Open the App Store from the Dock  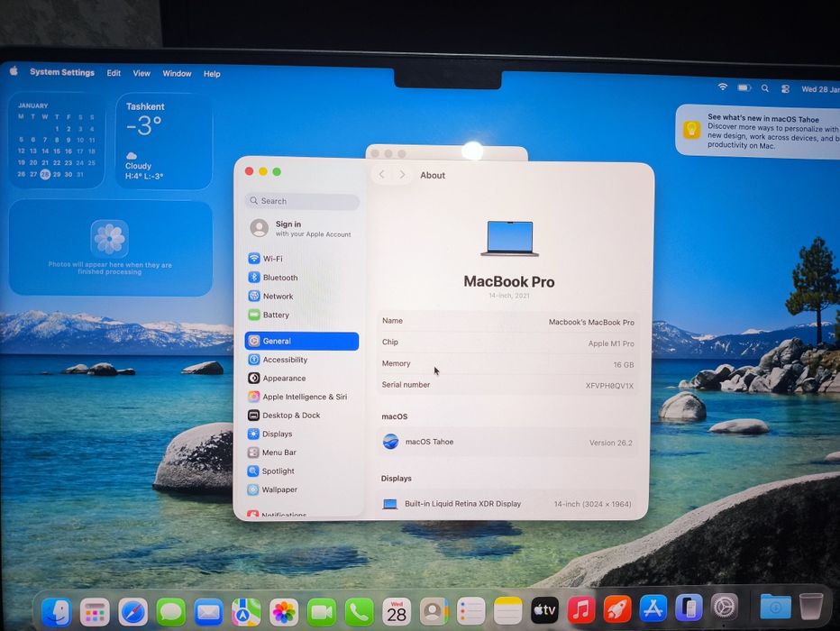(x=653, y=608)
